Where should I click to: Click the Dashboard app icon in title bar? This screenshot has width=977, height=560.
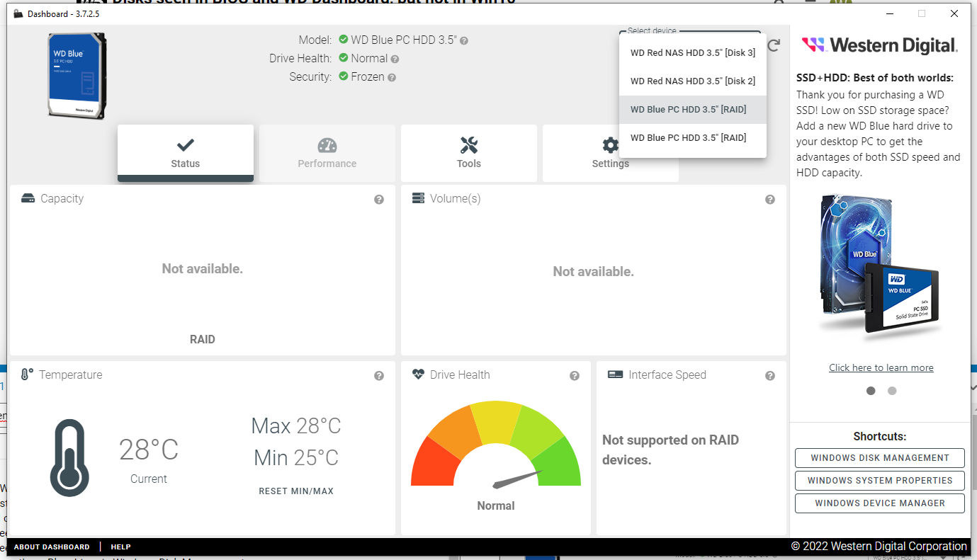click(18, 13)
